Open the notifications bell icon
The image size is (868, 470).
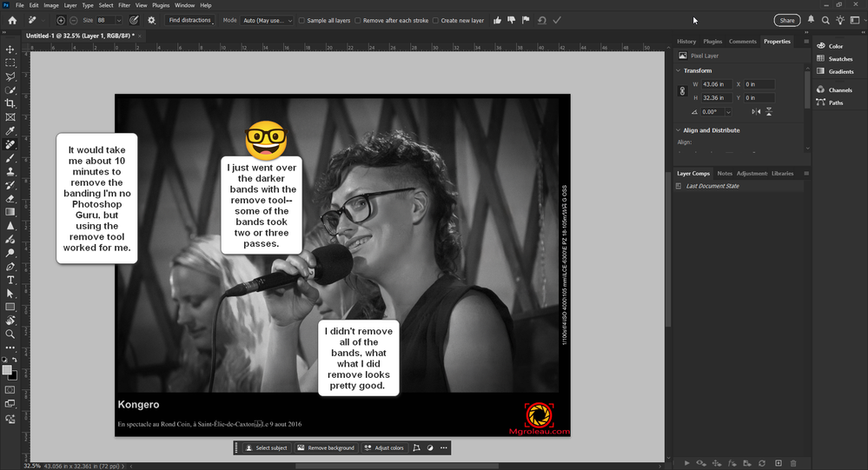812,20
